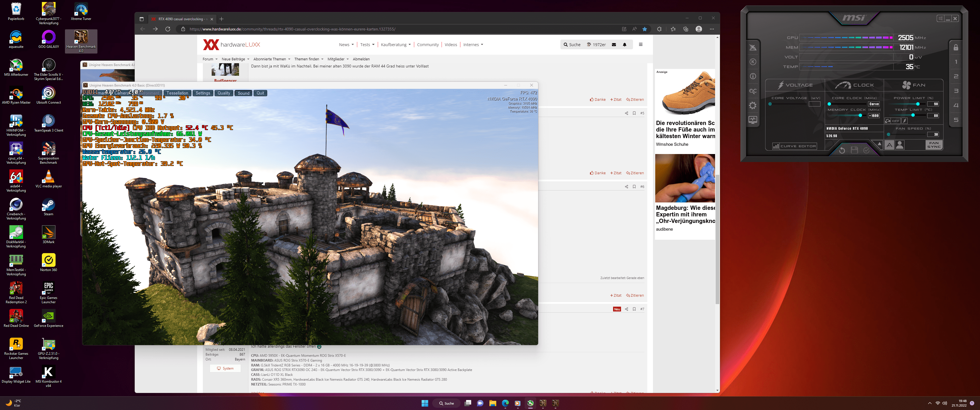Open the Steam desktop shortcut
The image size is (980, 410).
point(48,207)
